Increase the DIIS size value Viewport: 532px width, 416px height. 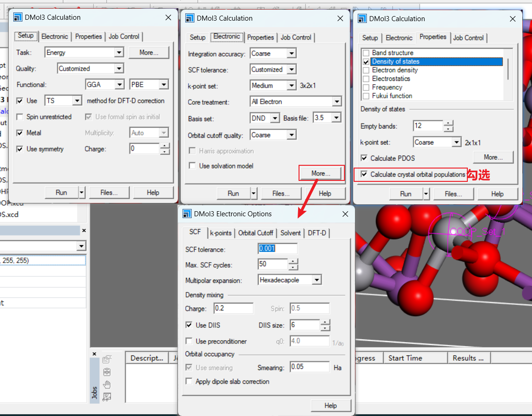click(x=325, y=322)
